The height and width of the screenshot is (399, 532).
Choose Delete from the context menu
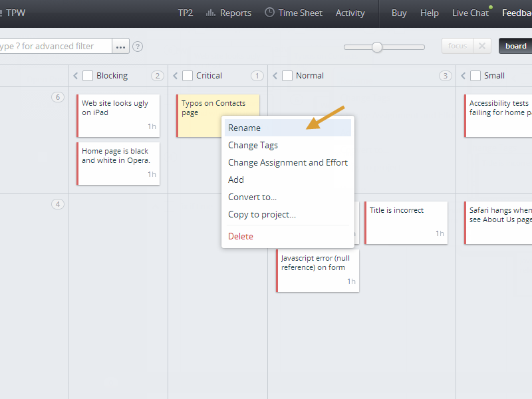pos(288,236)
